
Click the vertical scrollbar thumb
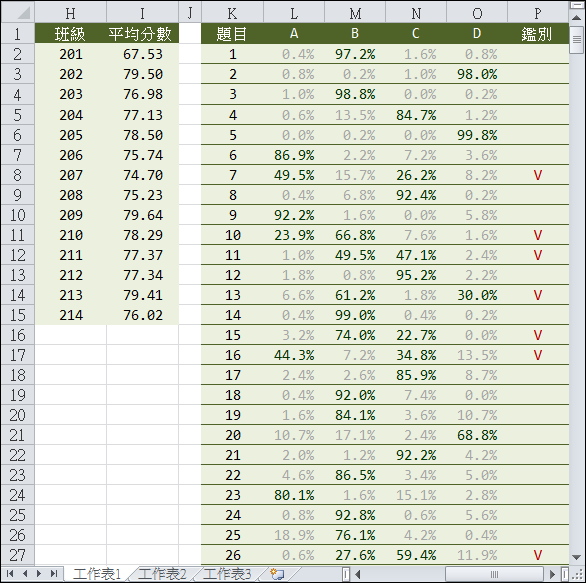tap(577, 39)
